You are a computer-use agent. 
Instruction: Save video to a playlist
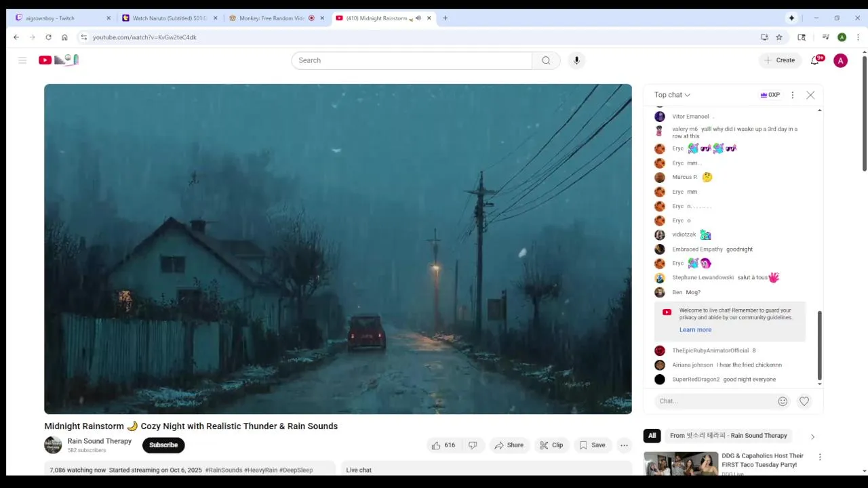coord(592,445)
